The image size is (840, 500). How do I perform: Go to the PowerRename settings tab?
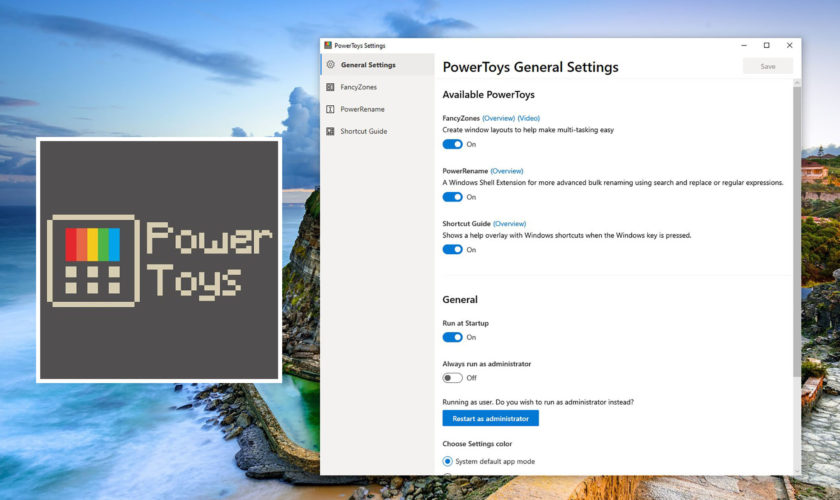[x=362, y=109]
